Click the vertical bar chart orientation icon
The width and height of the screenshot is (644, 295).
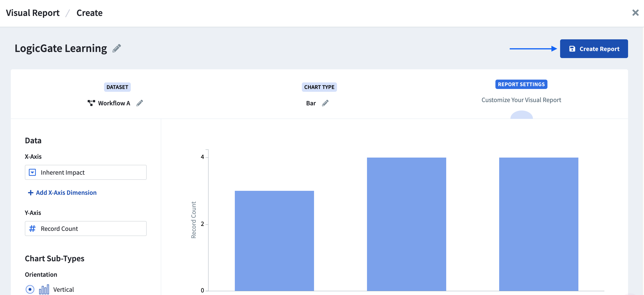tap(44, 289)
